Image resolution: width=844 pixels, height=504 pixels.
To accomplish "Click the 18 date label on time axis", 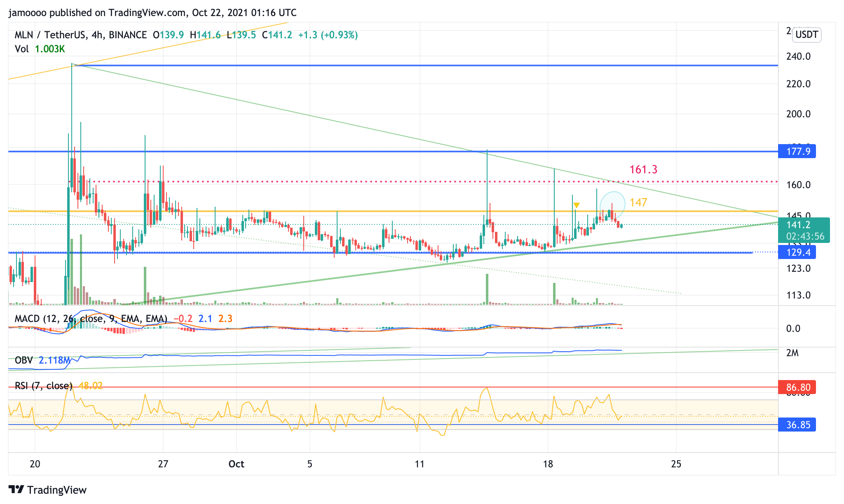I will (x=548, y=464).
